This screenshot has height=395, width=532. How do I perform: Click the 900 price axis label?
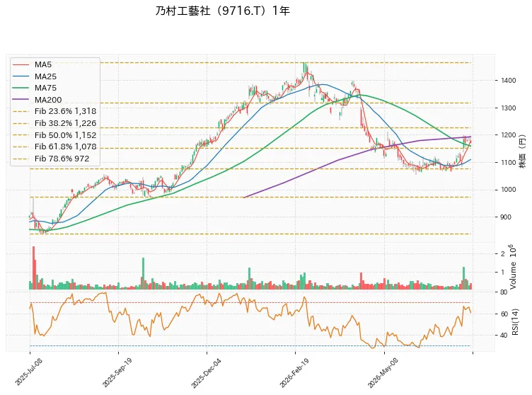click(506, 217)
